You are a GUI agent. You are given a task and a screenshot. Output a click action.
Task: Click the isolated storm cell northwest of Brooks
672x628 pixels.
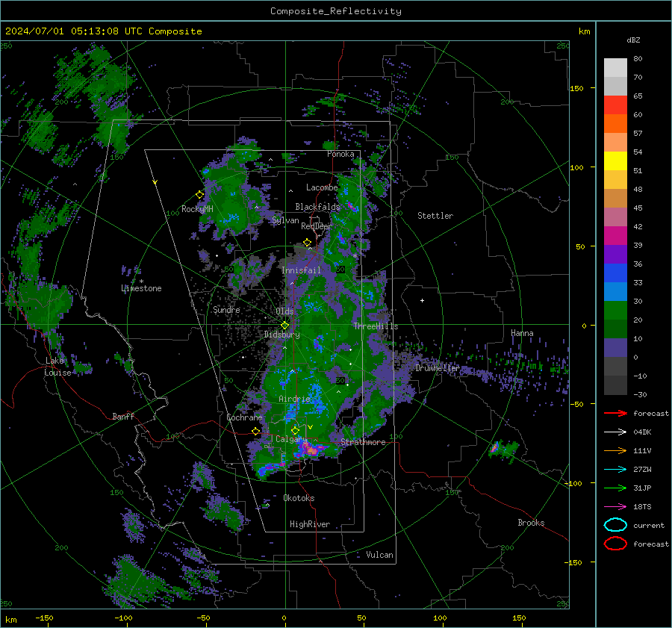503,451
